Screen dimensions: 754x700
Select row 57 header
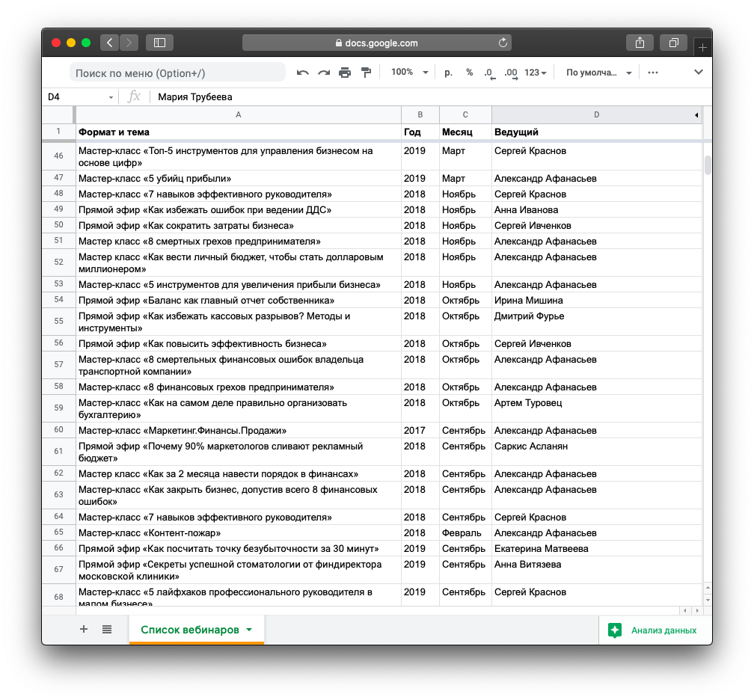(x=58, y=365)
